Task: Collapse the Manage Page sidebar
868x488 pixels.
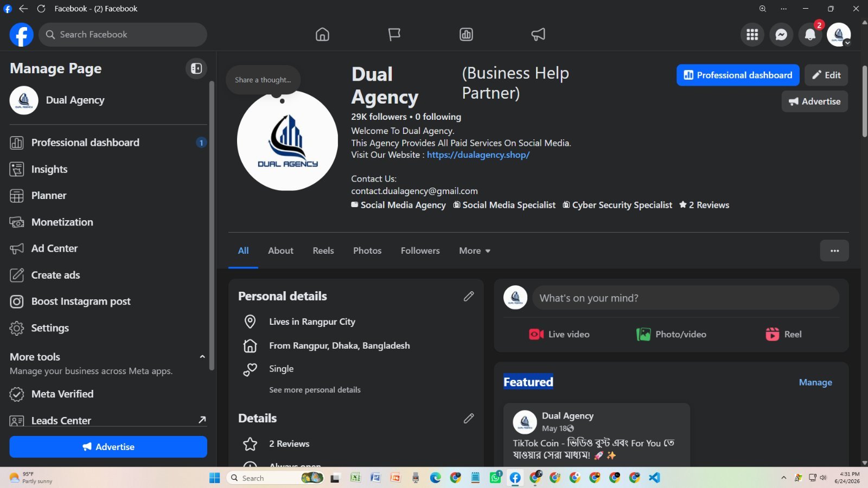Action: coord(196,68)
